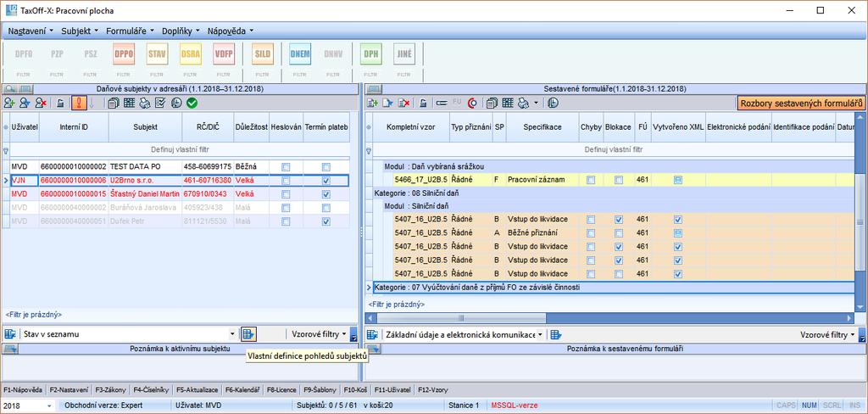
Task: Open the DPH form type icon
Action: click(x=371, y=53)
